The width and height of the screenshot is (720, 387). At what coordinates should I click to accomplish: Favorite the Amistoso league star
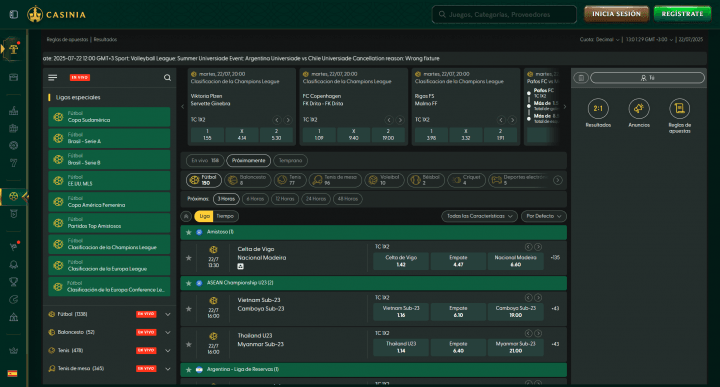coord(188,232)
